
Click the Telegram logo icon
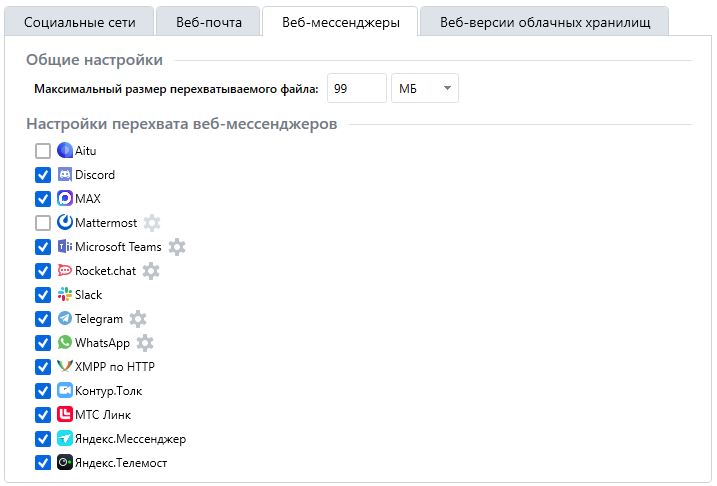[64, 319]
